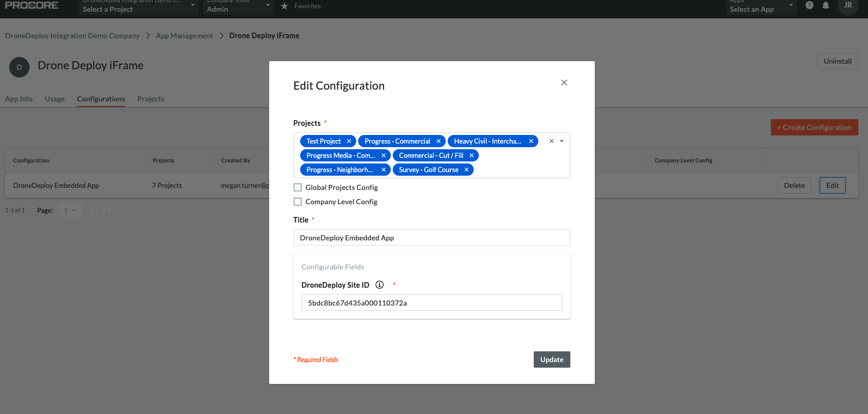
Task: Expand the Projects multi-select dropdown
Action: tap(562, 141)
